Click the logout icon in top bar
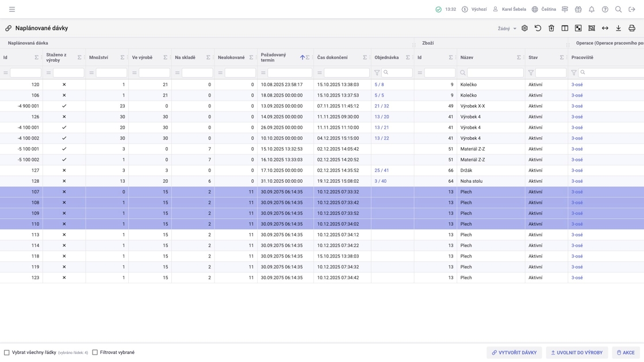Image resolution: width=644 pixels, height=362 pixels. click(631, 9)
